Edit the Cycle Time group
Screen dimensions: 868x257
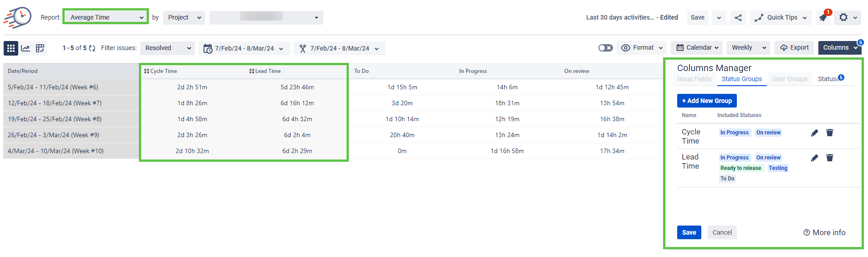click(x=815, y=133)
